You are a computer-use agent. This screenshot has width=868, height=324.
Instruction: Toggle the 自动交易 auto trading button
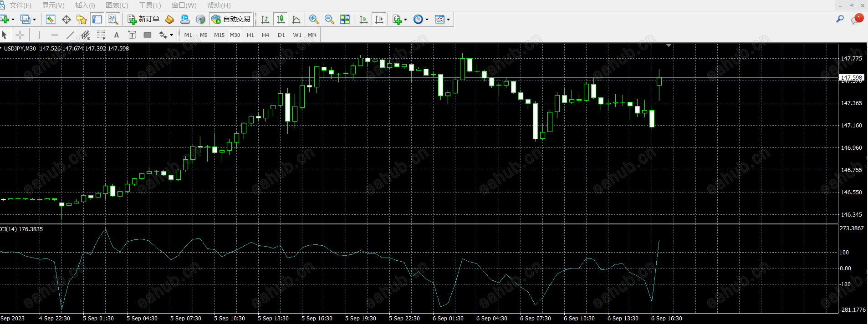coord(231,19)
